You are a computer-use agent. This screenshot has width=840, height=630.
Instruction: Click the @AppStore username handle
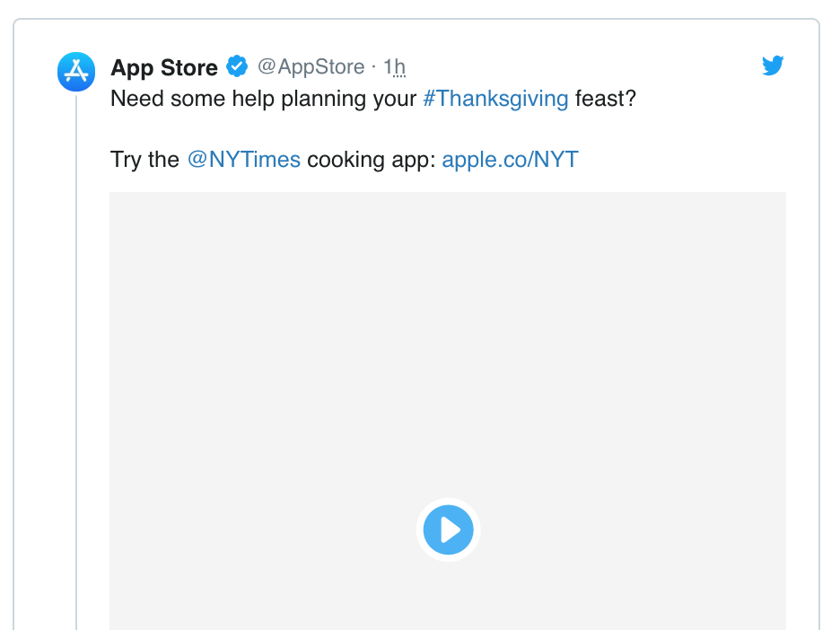click(x=311, y=66)
